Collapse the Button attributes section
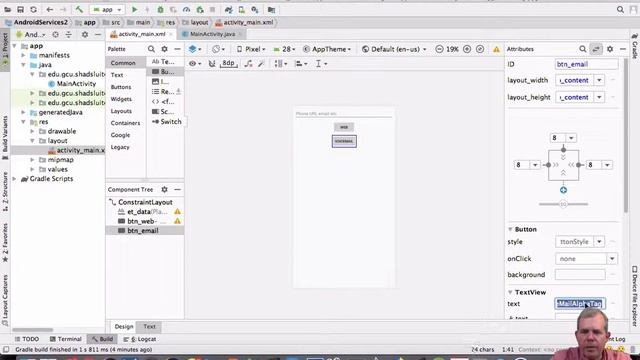Image resolution: width=640 pixels, height=360 pixels. click(x=510, y=229)
